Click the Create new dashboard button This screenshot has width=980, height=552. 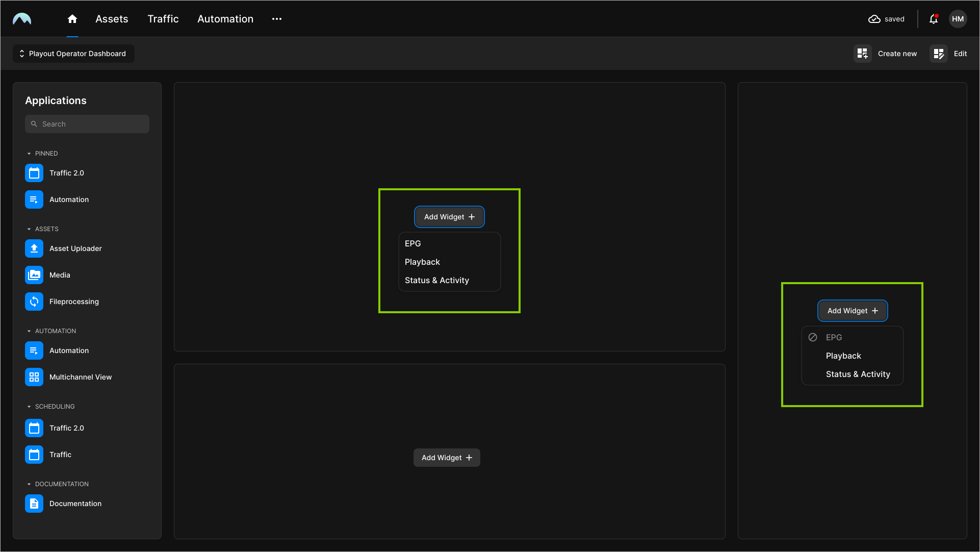click(x=886, y=53)
